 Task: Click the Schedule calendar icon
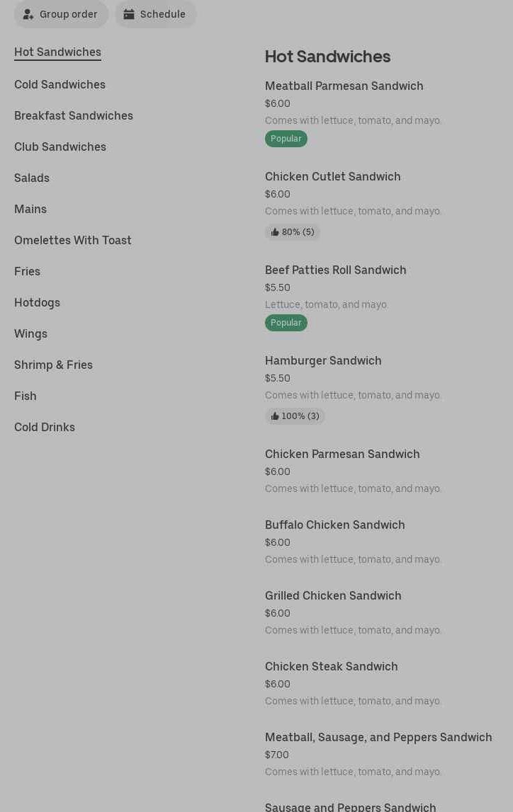click(x=129, y=14)
